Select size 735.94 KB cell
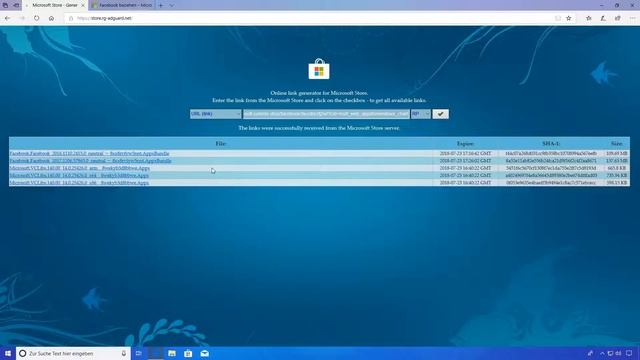This screenshot has height=360, width=640. point(616,176)
